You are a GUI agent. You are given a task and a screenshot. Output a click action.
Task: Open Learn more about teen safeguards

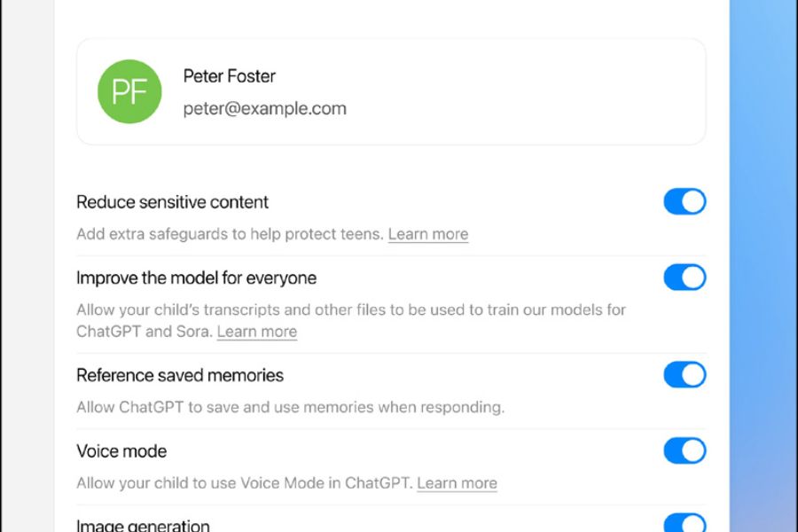click(x=428, y=234)
